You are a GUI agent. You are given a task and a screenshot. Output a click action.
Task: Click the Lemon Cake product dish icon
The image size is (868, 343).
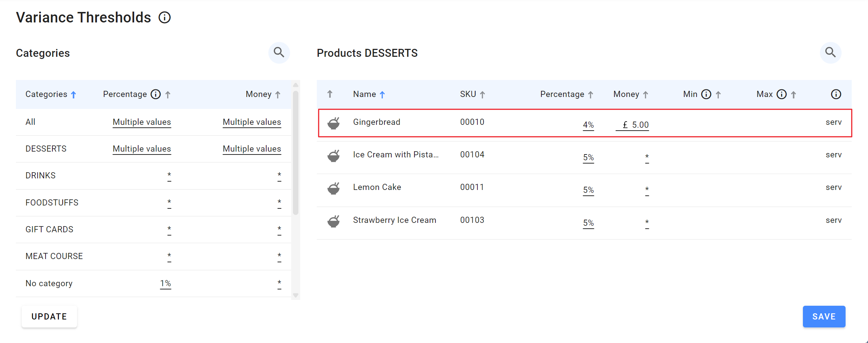333,188
